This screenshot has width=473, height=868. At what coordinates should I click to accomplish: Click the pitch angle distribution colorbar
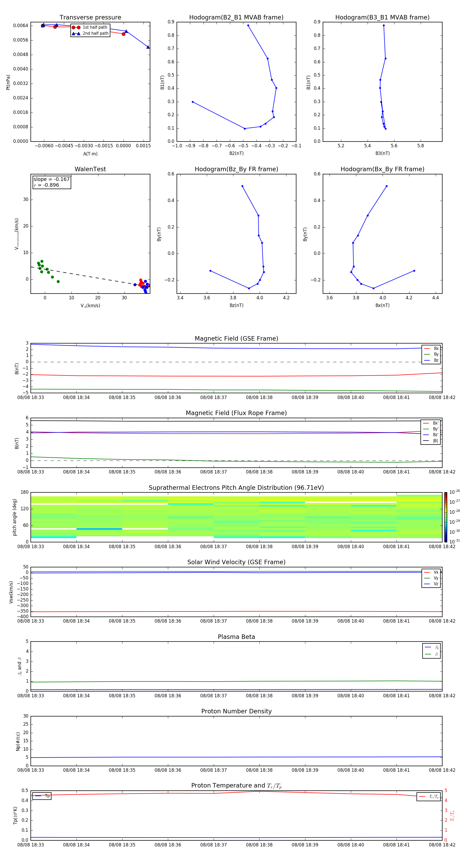(x=445, y=517)
